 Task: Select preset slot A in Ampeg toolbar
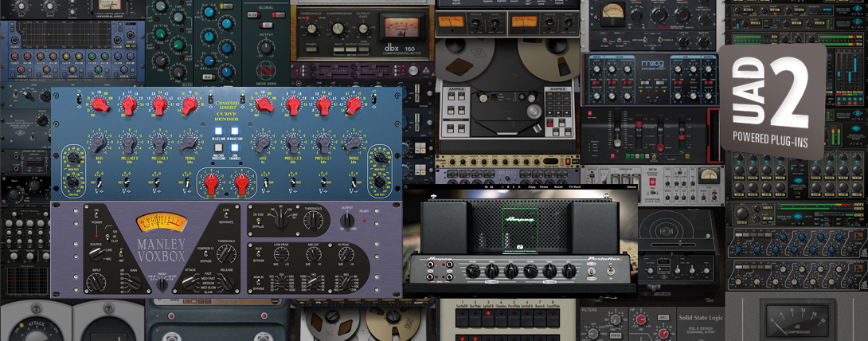tap(502, 186)
